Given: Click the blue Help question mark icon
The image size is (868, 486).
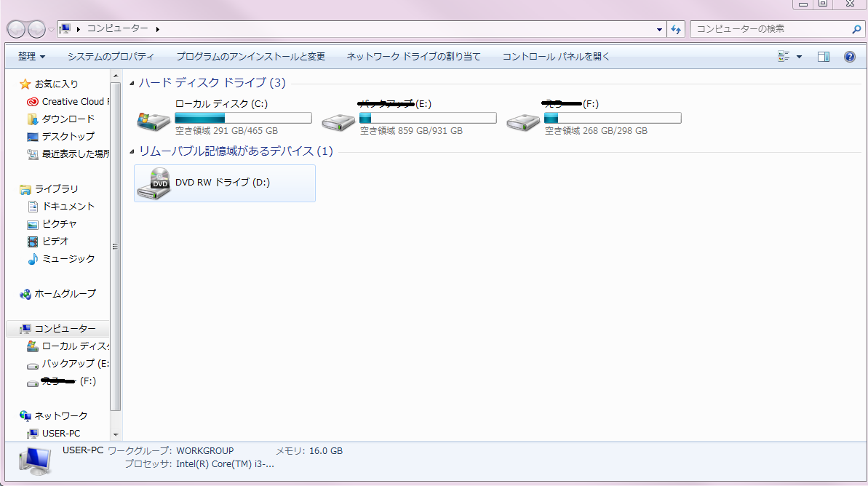Looking at the screenshot, I should coord(850,57).
